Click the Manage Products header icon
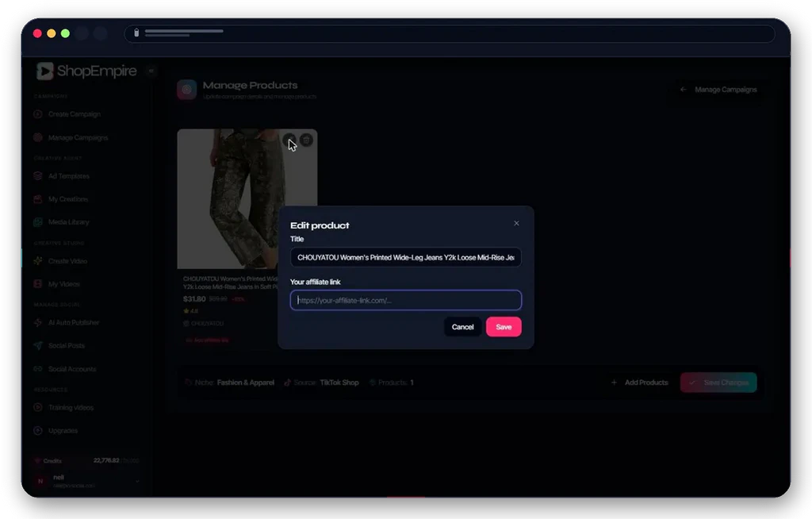Image resolution: width=812 pixels, height=519 pixels. (187, 89)
